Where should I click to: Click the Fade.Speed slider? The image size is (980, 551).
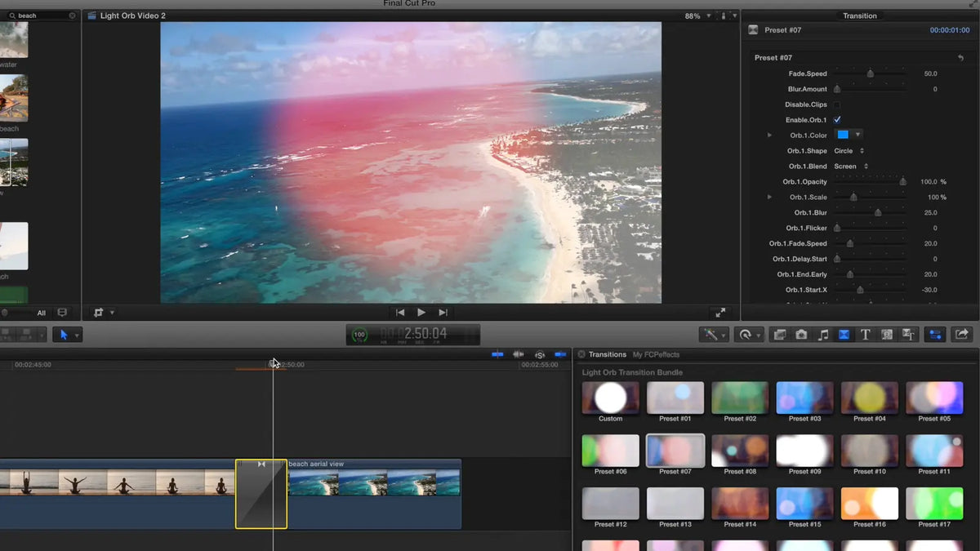tap(869, 73)
